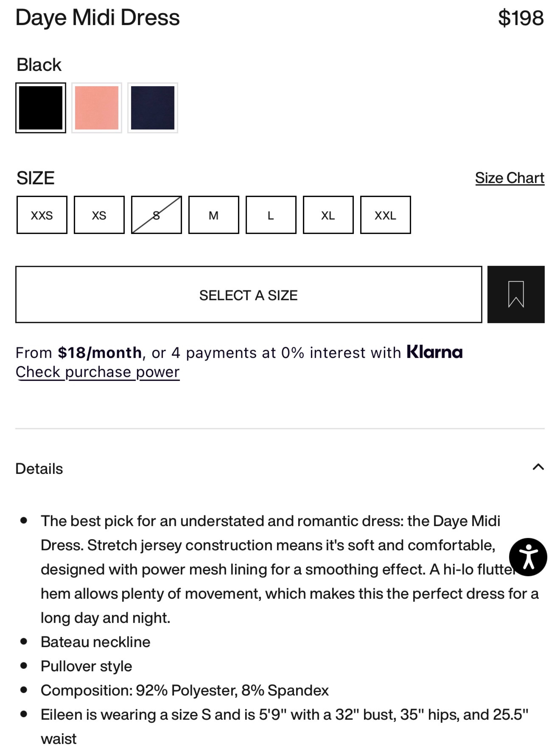Choose size XXL
Screen dimensions: 560x750
coord(385,215)
